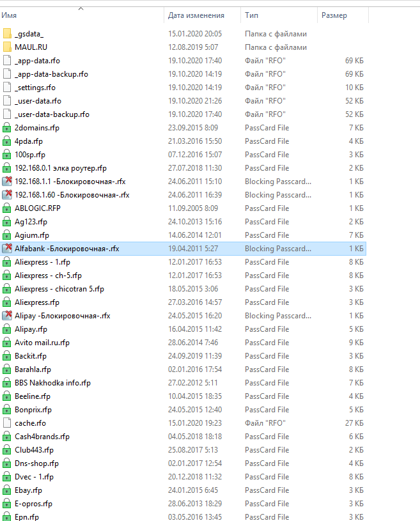Sort files by the Имя column header

[x=10, y=15]
